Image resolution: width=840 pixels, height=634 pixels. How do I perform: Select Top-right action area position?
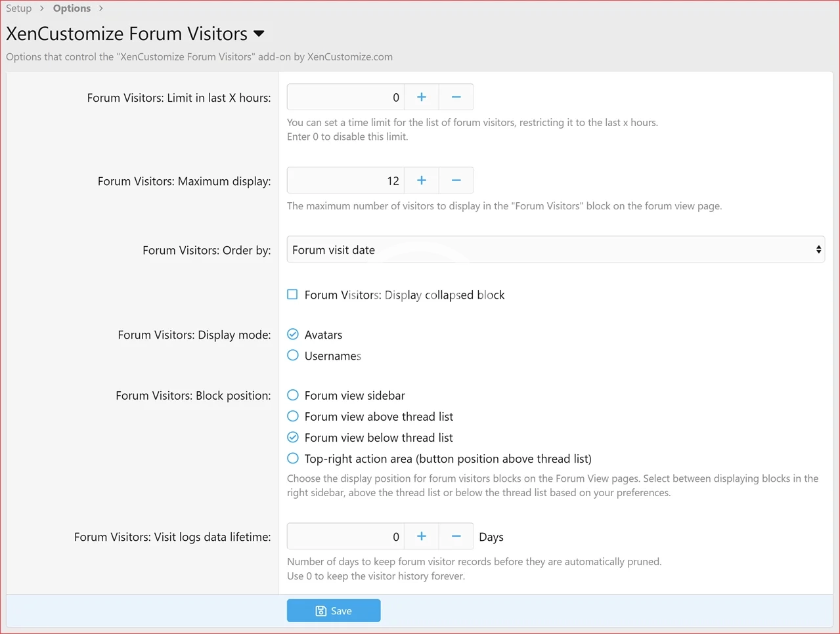click(293, 459)
